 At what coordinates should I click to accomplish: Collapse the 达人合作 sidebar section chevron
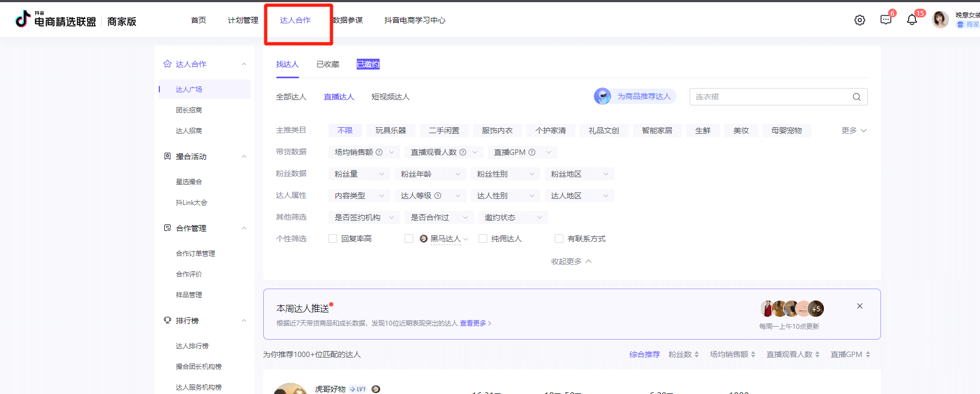click(244, 64)
